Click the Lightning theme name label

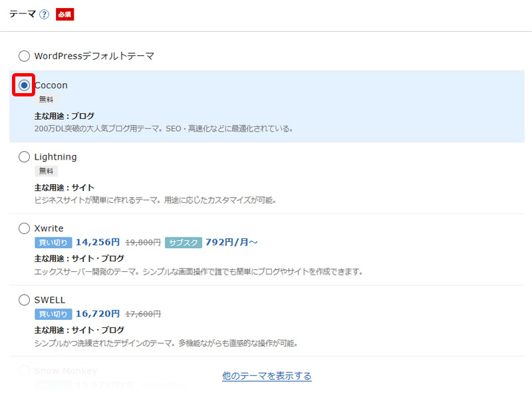click(x=56, y=157)
